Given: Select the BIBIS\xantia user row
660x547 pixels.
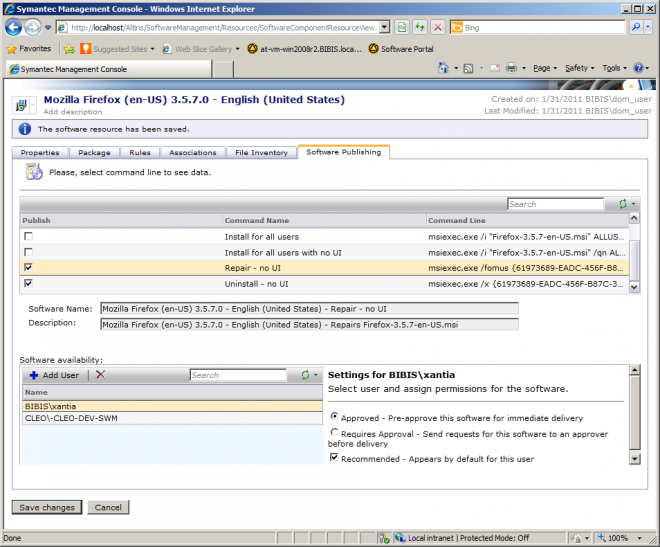Looking at the screenshot, I should pyautogui.click(x=173, y=406).
